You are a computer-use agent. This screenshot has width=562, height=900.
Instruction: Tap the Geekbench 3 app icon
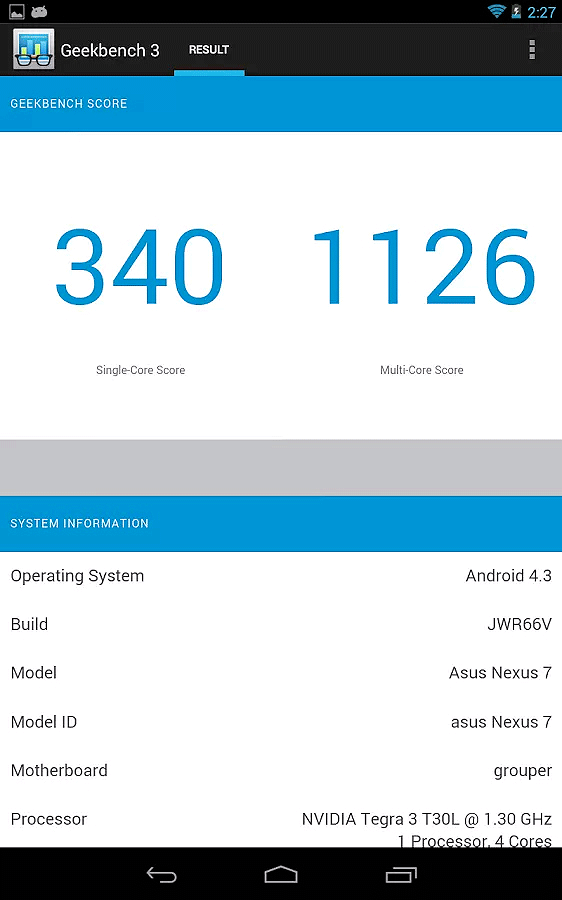33,49
